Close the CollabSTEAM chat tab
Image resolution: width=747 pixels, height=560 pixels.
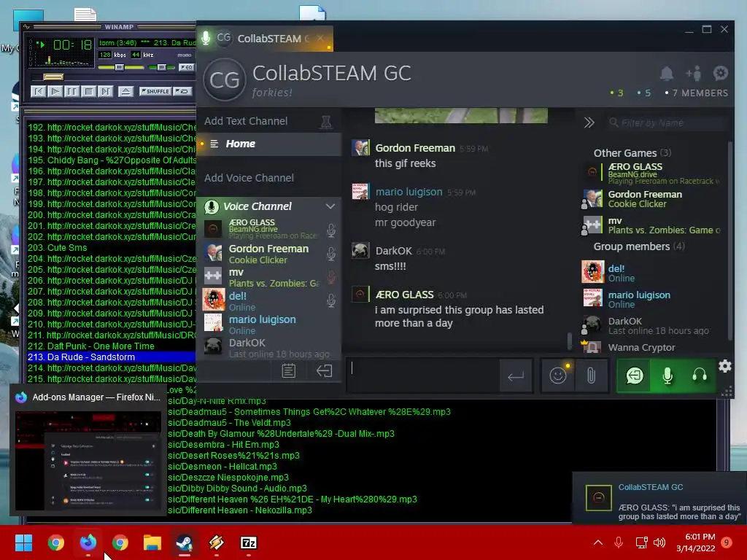(320, 38)
